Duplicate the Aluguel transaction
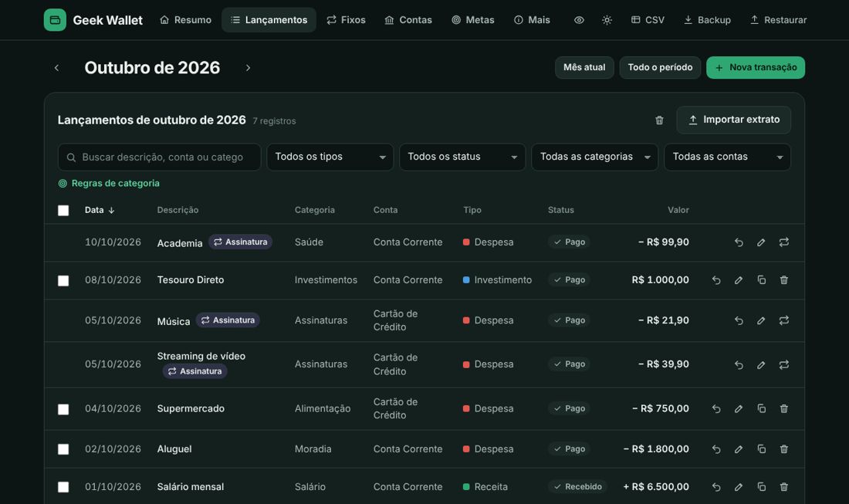This screenshot has height=504, width=849. (x=761, y=449)
